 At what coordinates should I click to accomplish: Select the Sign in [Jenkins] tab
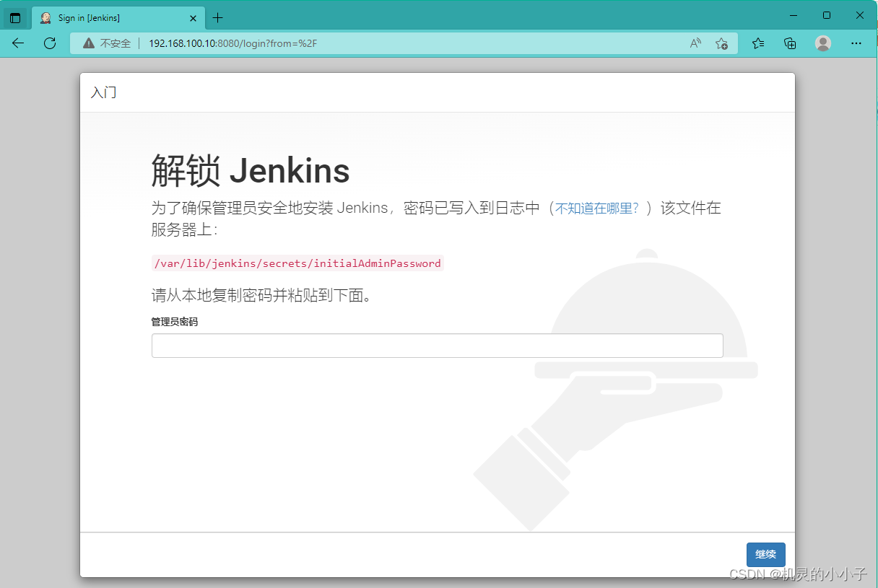tap(119, 17)
